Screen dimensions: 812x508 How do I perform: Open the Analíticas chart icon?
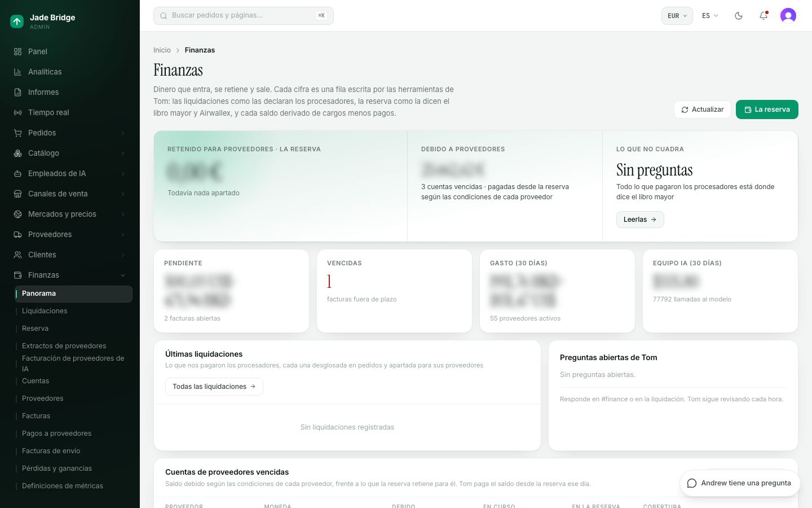click(x=17, y=72)
